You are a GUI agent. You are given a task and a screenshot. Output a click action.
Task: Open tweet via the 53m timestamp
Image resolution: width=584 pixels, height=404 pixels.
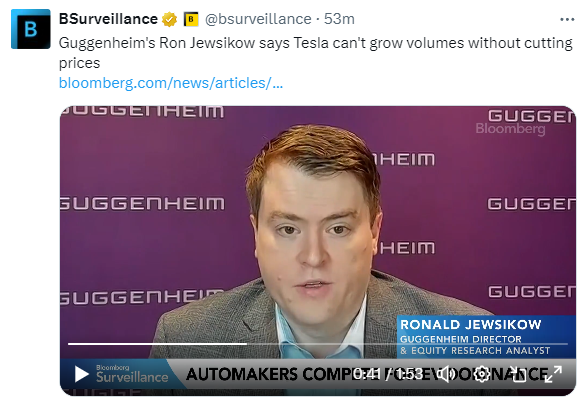pos(339,19)
